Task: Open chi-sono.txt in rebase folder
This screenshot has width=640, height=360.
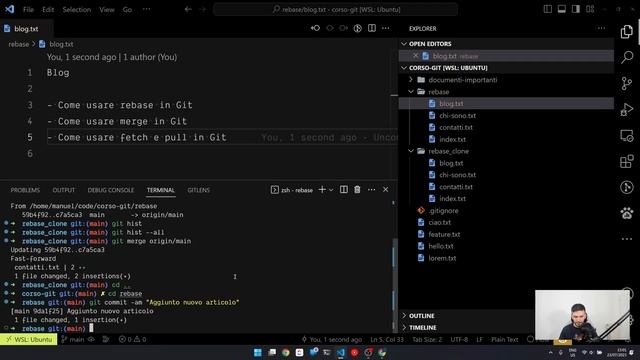Action: pos(506,116)
